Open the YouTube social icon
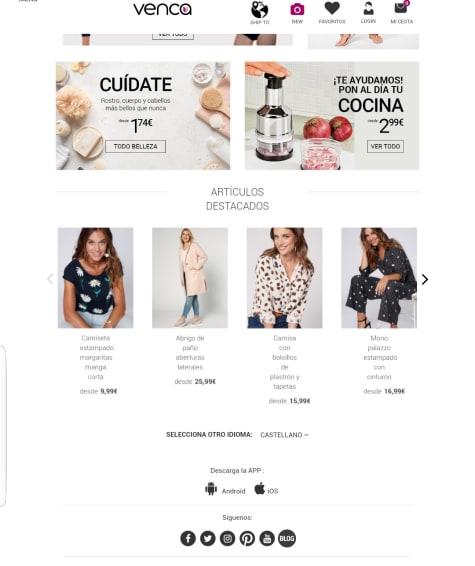This screenshot has width=475, height=566. pyautogui.click(x=267, y=538)
